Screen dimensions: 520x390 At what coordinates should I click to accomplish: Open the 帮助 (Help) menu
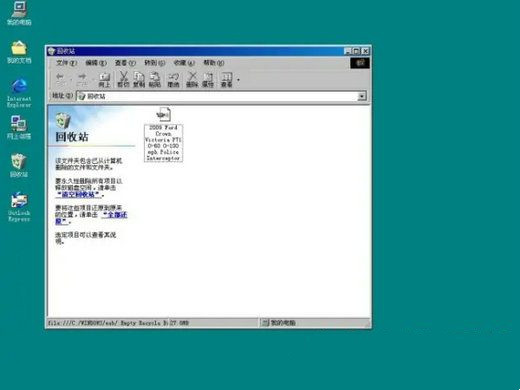[213, 63]
